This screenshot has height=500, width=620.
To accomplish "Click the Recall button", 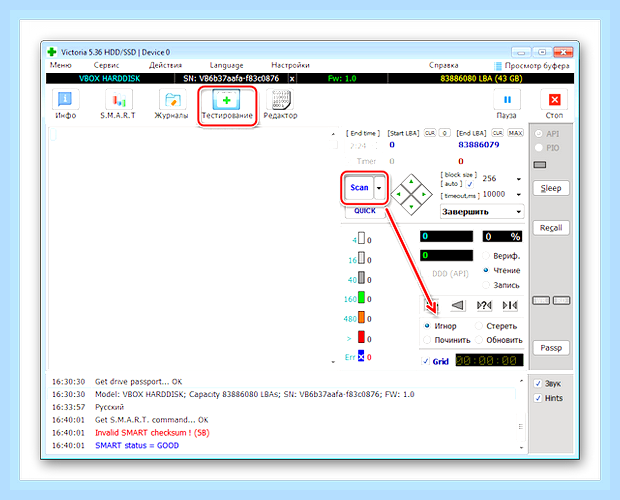I will click(x=551, y=228).
